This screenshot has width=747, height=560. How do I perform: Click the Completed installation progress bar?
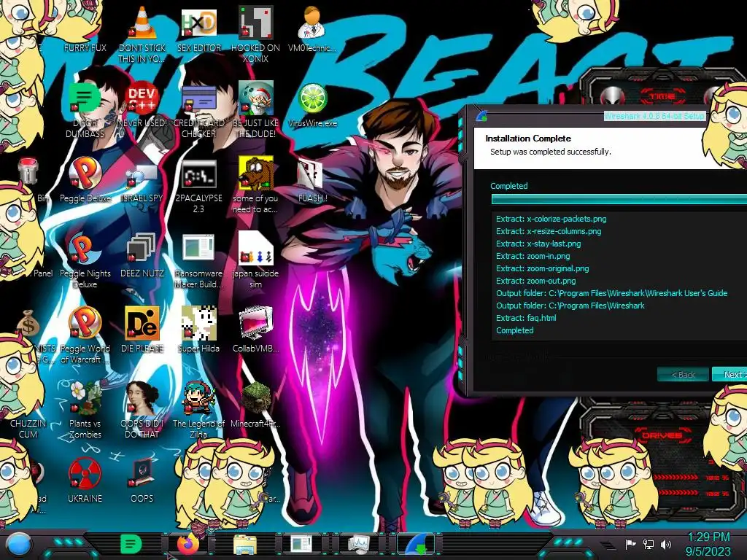619,200
